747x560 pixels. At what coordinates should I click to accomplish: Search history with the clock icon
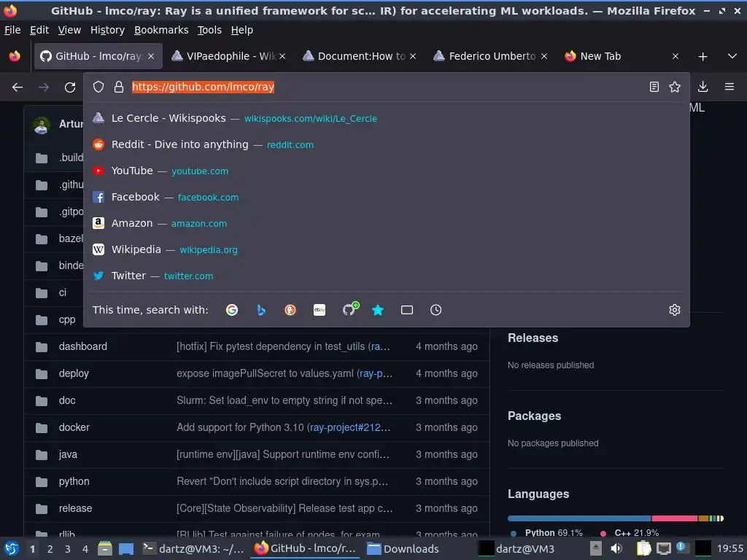[436, 310]
